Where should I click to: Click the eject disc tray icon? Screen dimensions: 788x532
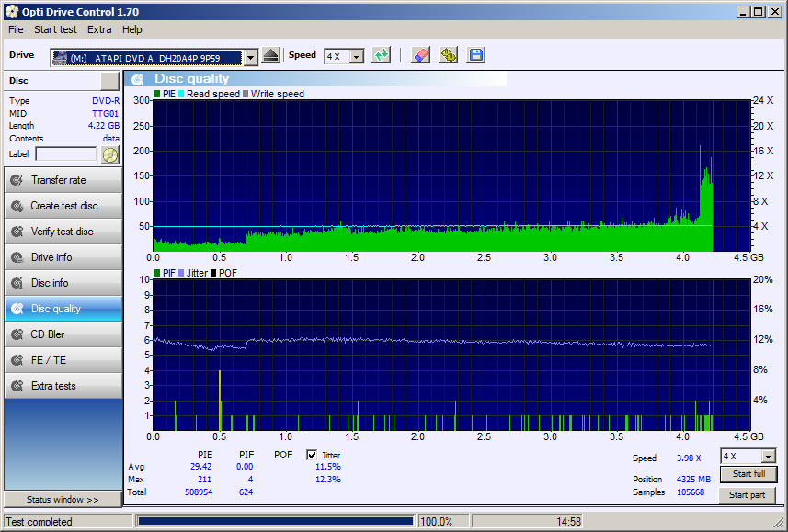271,55
